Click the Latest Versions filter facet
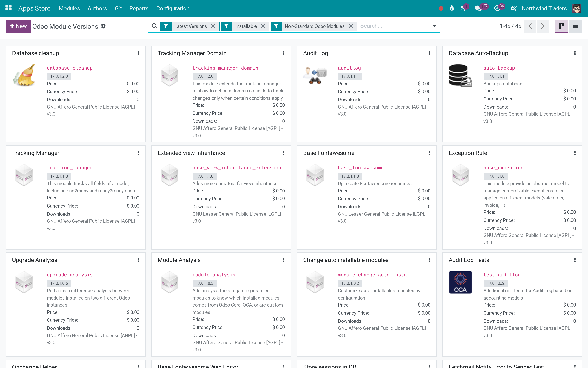The height and width of the screenshot is (368, 588). pyautogui.click(x=190, y=26)
